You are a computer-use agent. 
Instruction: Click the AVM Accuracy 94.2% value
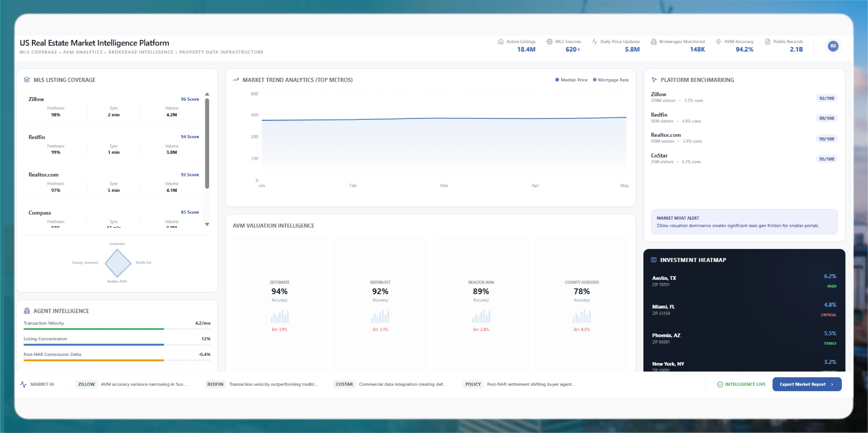point(744,49)
